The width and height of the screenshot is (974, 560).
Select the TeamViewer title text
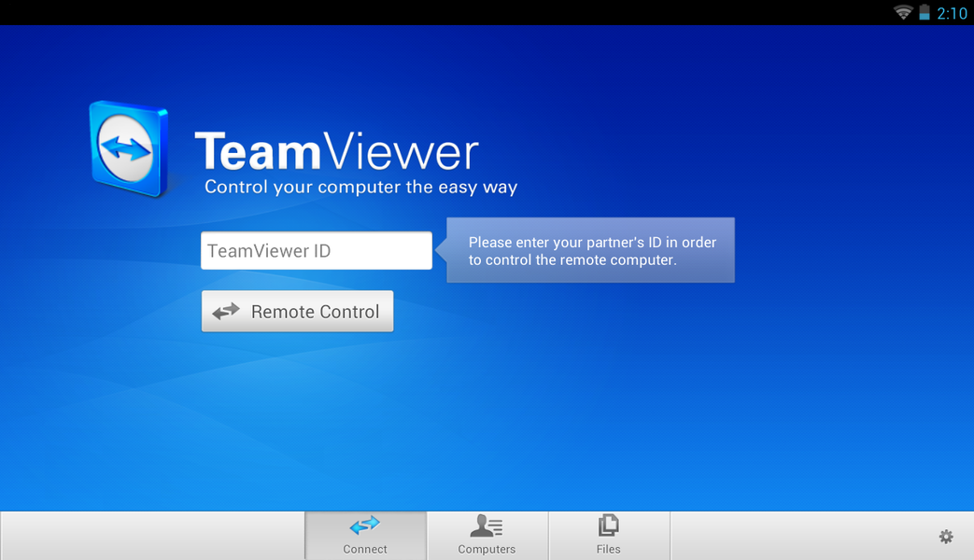pyautogui.click(x=336, y=149)
